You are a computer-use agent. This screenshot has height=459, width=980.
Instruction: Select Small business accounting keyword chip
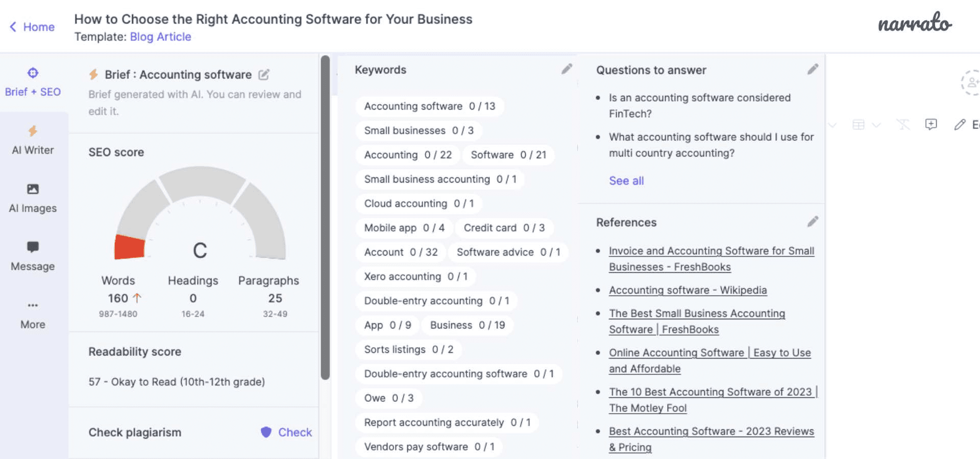[440, 180]
